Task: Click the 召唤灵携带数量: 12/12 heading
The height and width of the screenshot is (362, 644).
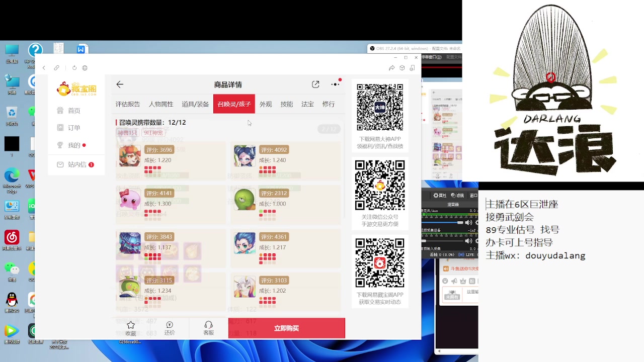Action: (152, 122)
